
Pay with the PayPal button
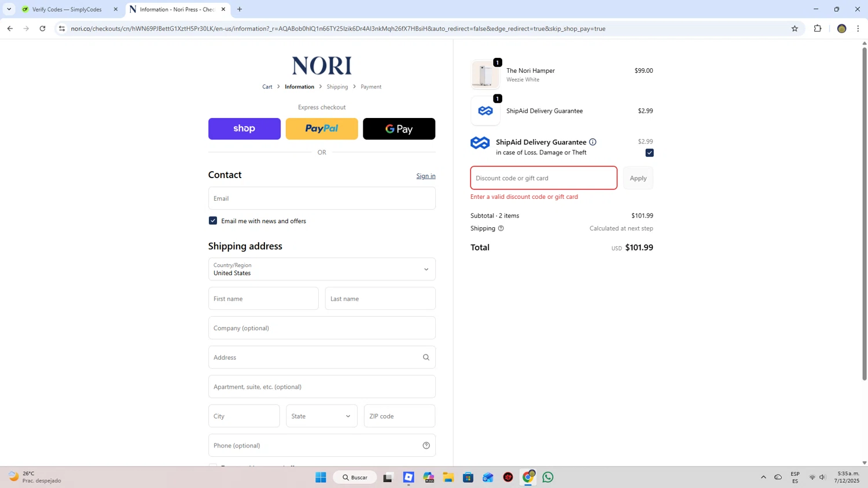coord(322,129)
